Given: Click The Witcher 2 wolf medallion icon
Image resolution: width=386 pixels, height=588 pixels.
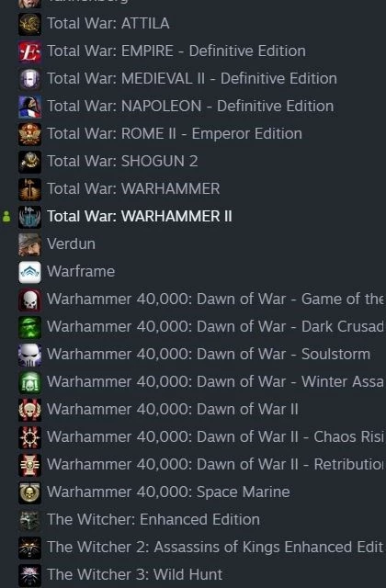Looking at the screenshot, I should tap(29, 548).
